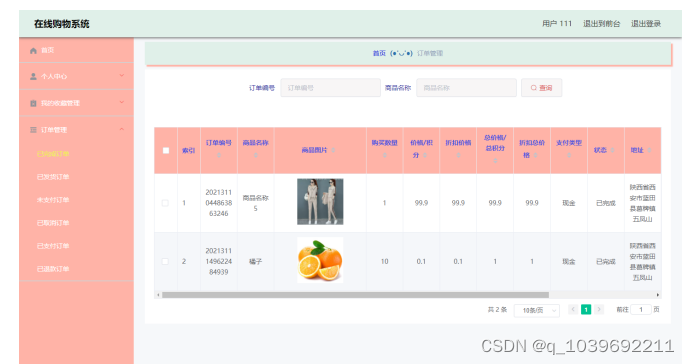The width and height of the screenshot is (689, 364).
Task: Go to the next page arrow
Action: coord(599,309)
